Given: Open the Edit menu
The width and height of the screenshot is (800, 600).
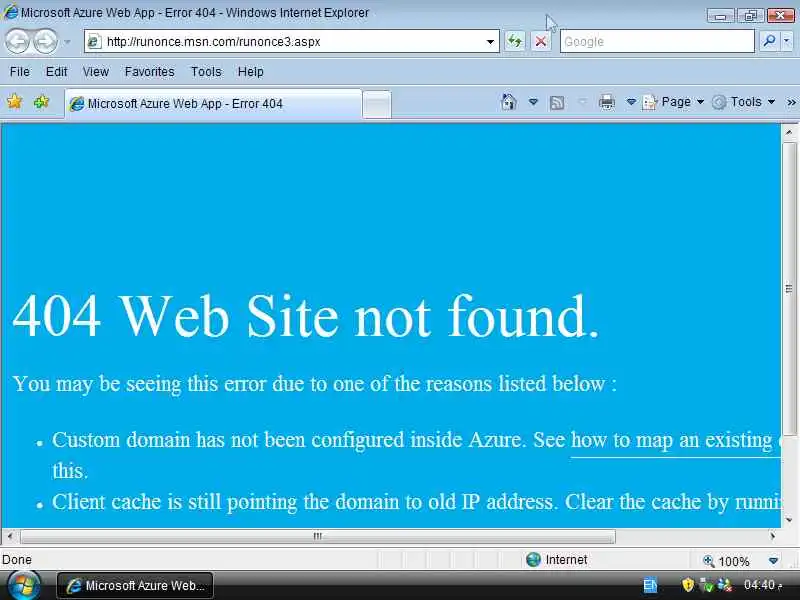Looking at the screenshot, I should [x=56, y=72].
